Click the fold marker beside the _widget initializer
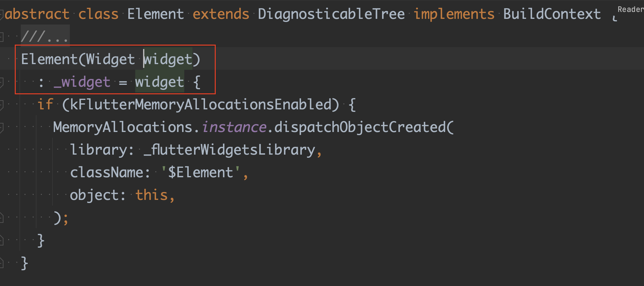Viewport: 644px width, 286px height. (x=1, y=82)
